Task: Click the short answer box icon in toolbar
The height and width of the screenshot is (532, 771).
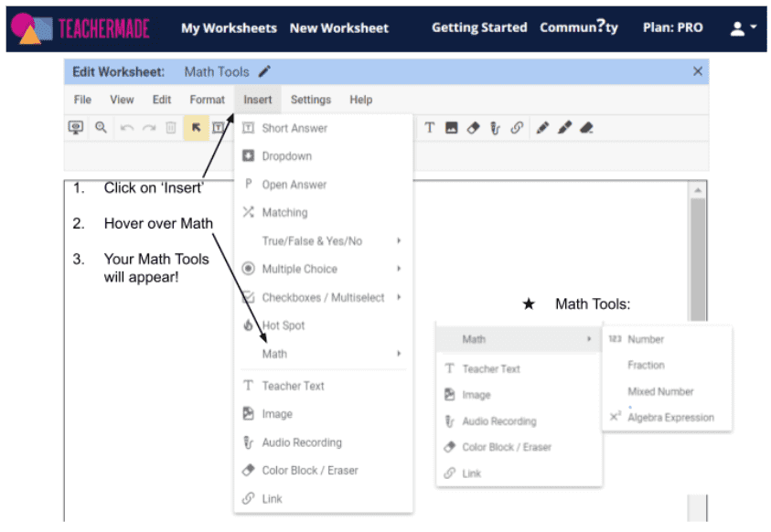Action: (x=218, y=128)
